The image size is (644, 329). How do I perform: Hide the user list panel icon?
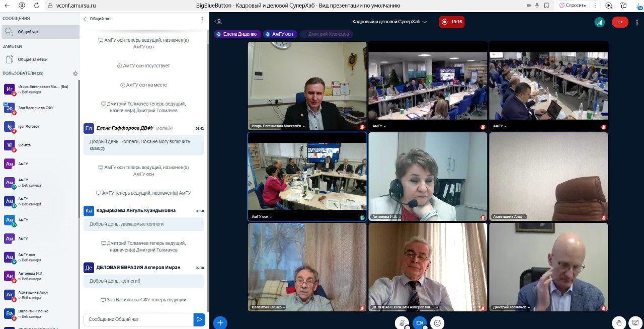218,22
